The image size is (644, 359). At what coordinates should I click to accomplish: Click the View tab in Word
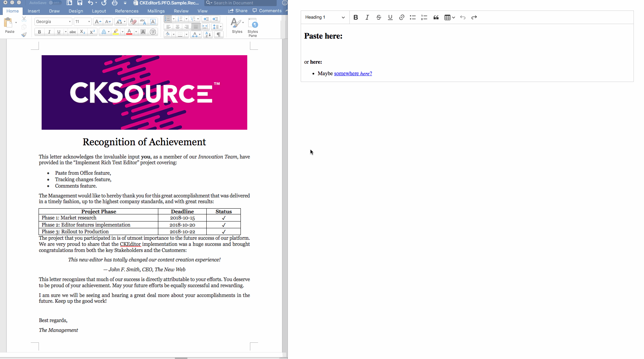point(202,11)
